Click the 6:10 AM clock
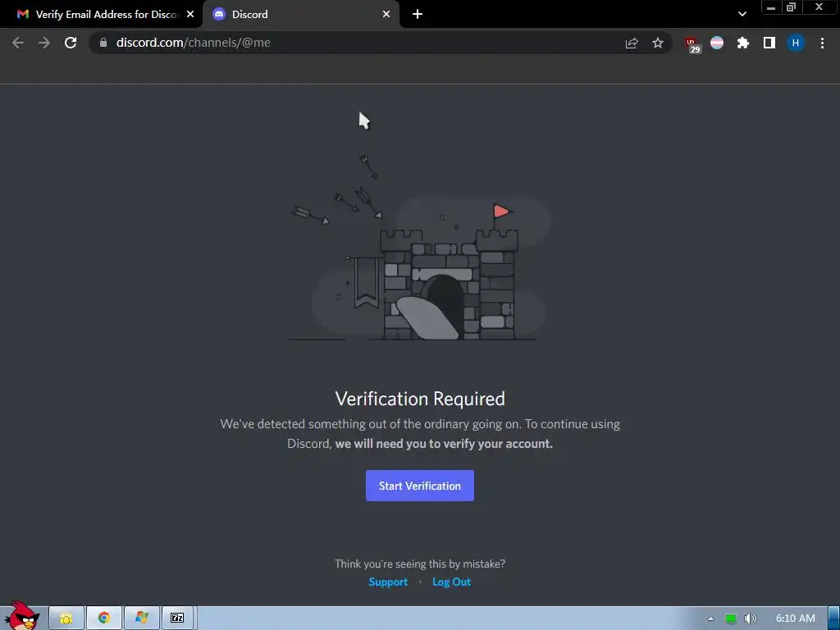840x630 pixels. [x=796, y=619]
